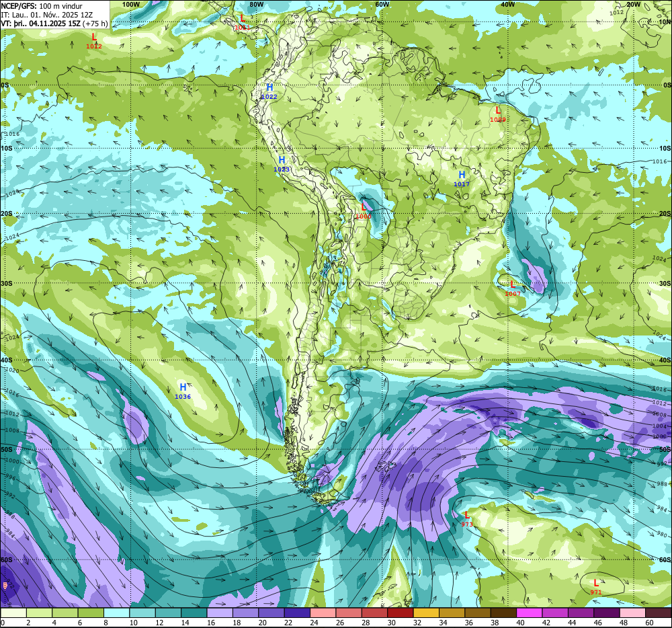Pick the dark teal 14–16 legend swatch

[194, 613]
